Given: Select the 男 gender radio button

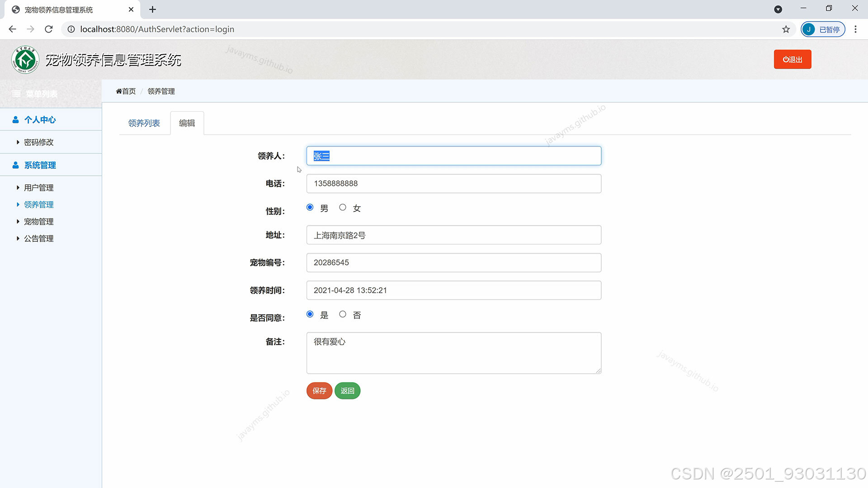Looking at the screenshot, I should click(x=310, y=207).
